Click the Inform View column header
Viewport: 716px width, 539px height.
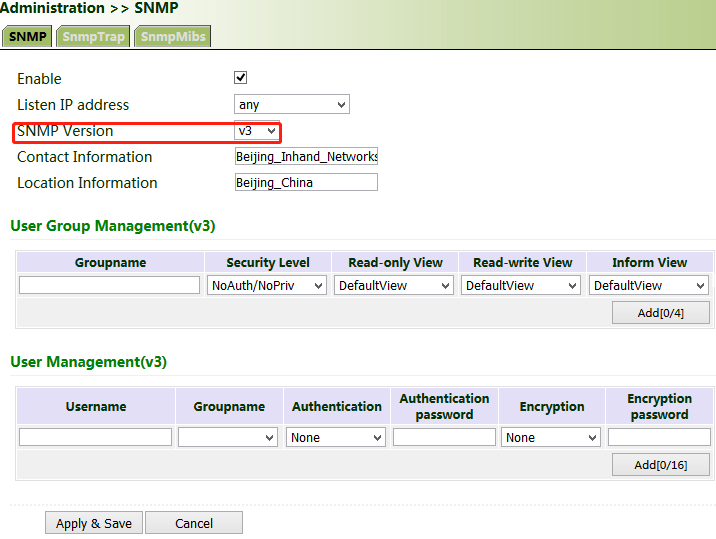650,263
